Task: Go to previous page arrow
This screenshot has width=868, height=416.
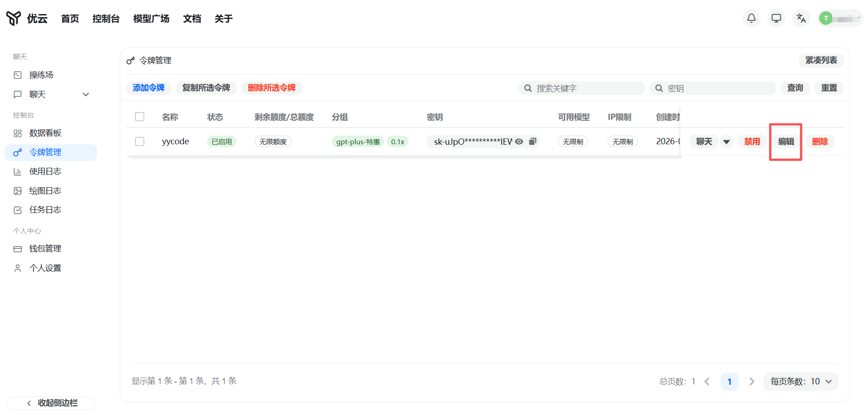Action: 707,381
